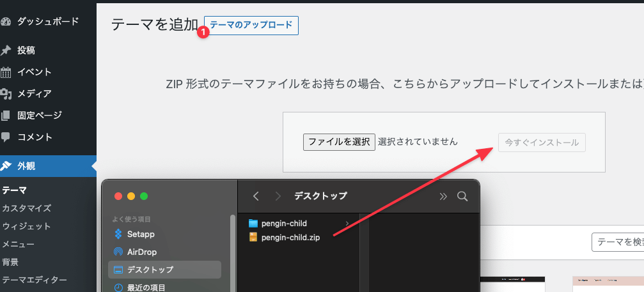Click the Setapp icon in Finder sidebar

118,234
